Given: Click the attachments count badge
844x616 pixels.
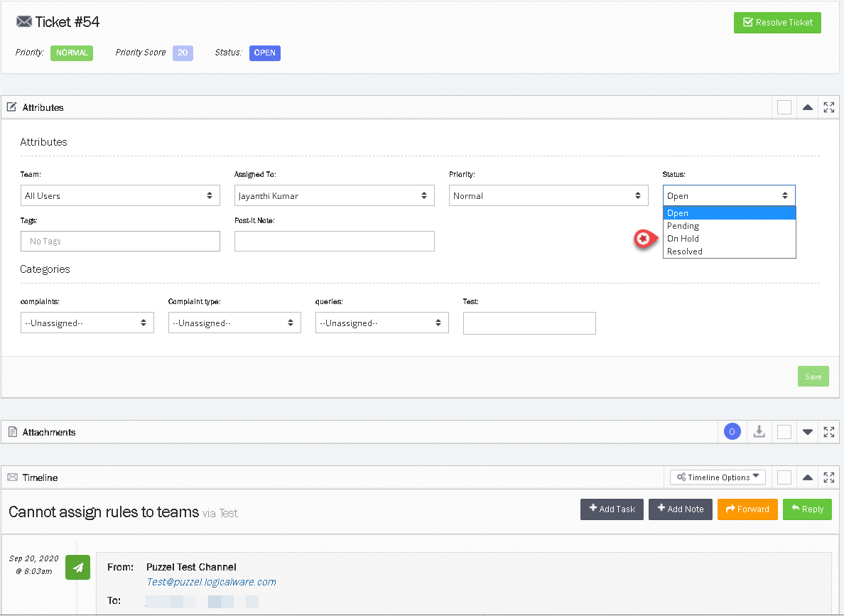Looking at the screenshot, I should point(732,432).
